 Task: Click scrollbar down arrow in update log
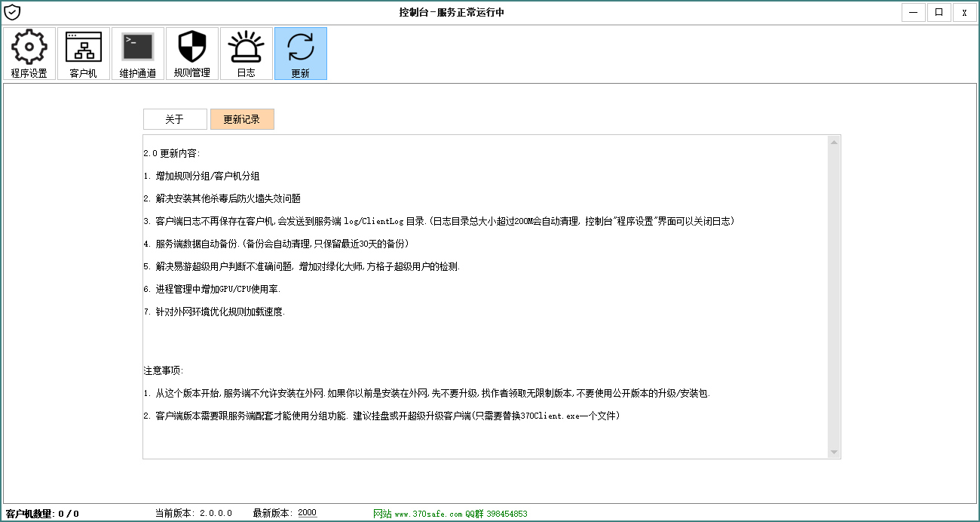pyautogui.click(x=834, y=452)
